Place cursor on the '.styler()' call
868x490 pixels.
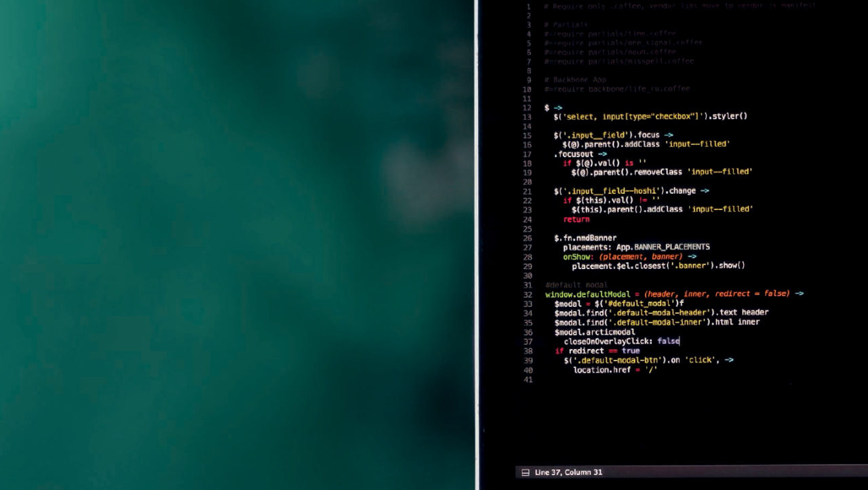728,117
